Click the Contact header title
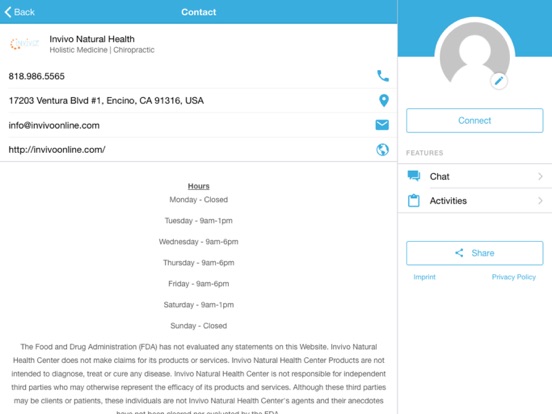Image resolution: width=552 pixels, height=414 pixels. click(x=199, y=12)
